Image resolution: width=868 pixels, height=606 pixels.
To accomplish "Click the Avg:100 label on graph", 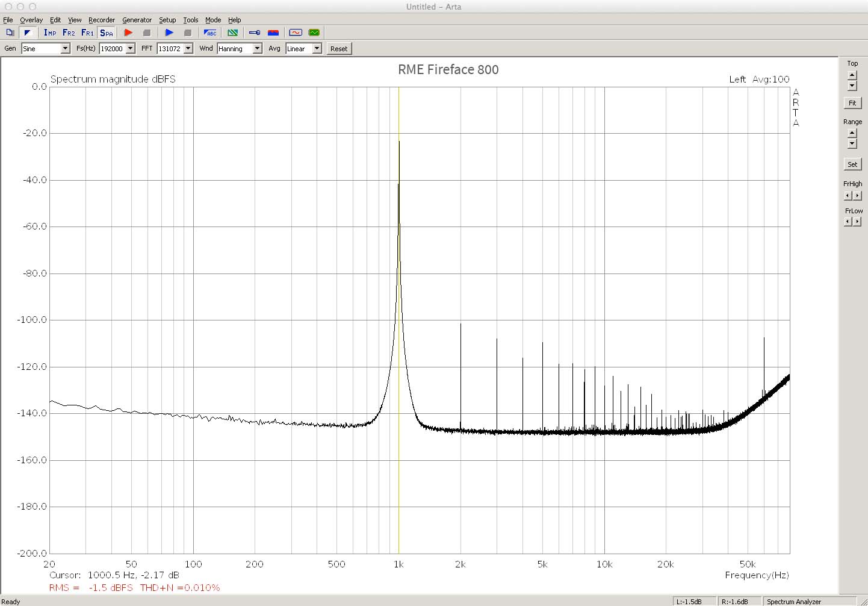I will point(770,80).
